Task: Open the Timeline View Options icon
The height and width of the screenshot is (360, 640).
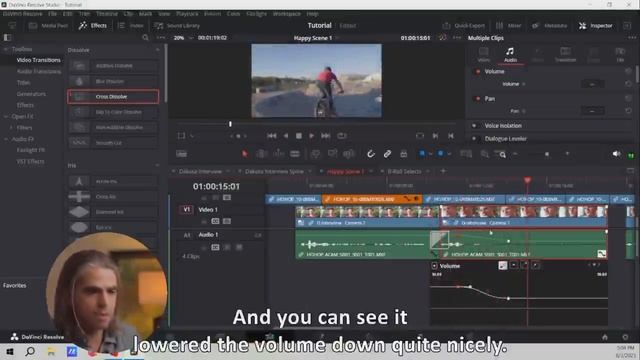Action: 182,154
